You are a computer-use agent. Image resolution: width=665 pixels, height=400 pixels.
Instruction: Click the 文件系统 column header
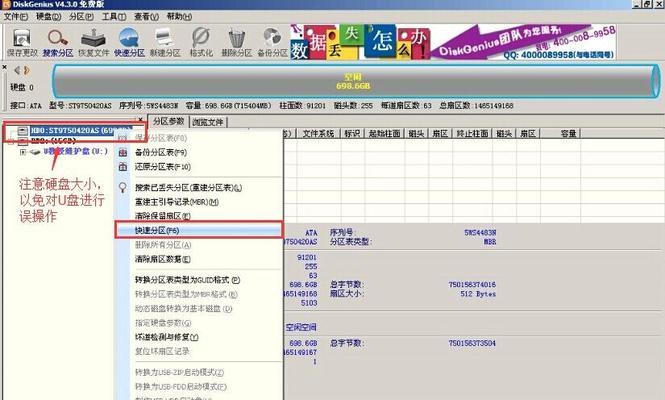pyautogui.click(x=318, y=134)
